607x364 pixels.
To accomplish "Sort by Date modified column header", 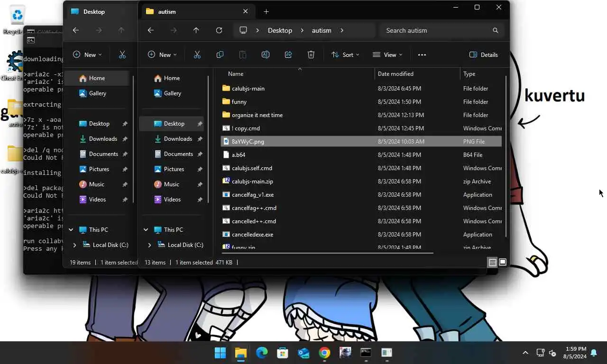I will click(x=395, y=74).
